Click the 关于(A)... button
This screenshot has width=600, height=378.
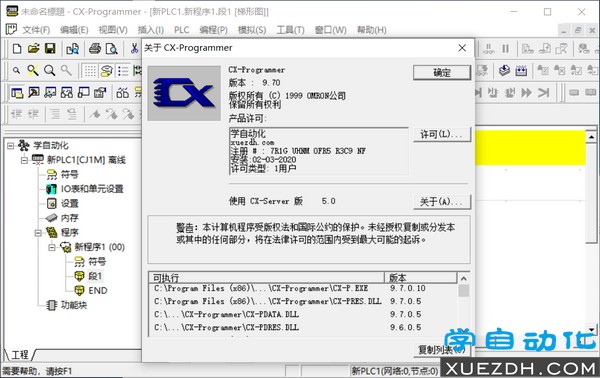[x=442, y=202]
